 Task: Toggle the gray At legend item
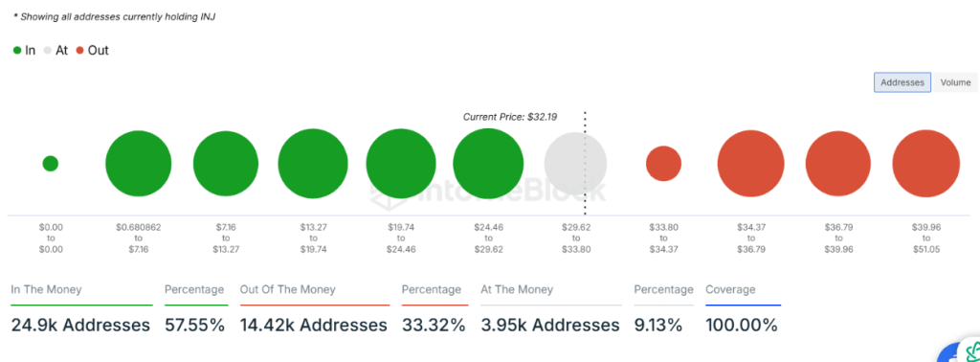coord(56,51)
